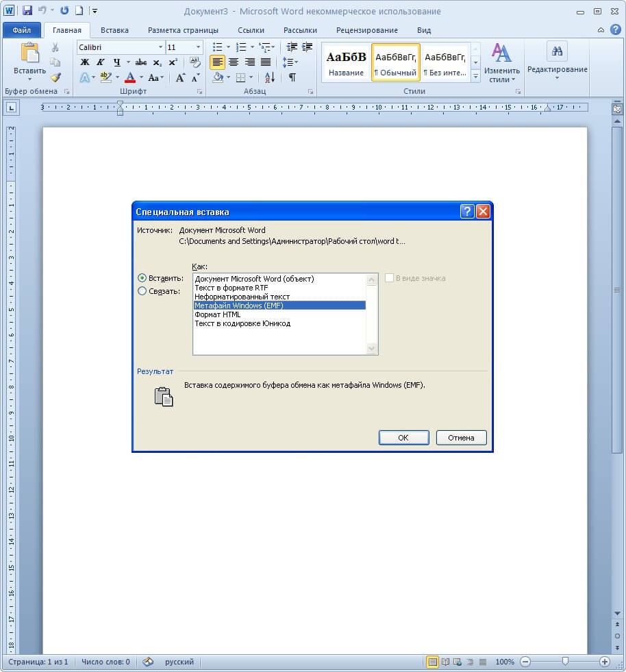This screenshot has width=626, height=672.
Task: Open the font size dropdown
Action: click(198, 47)
